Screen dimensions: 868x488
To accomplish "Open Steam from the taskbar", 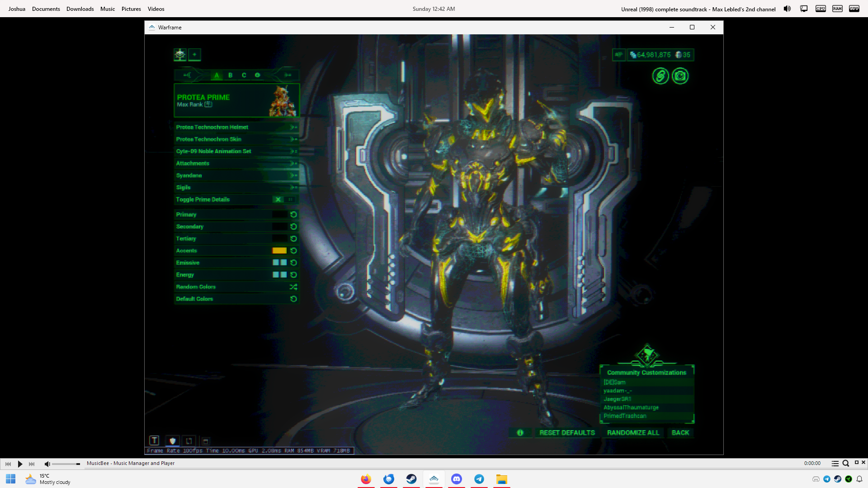I will [411, 479].
